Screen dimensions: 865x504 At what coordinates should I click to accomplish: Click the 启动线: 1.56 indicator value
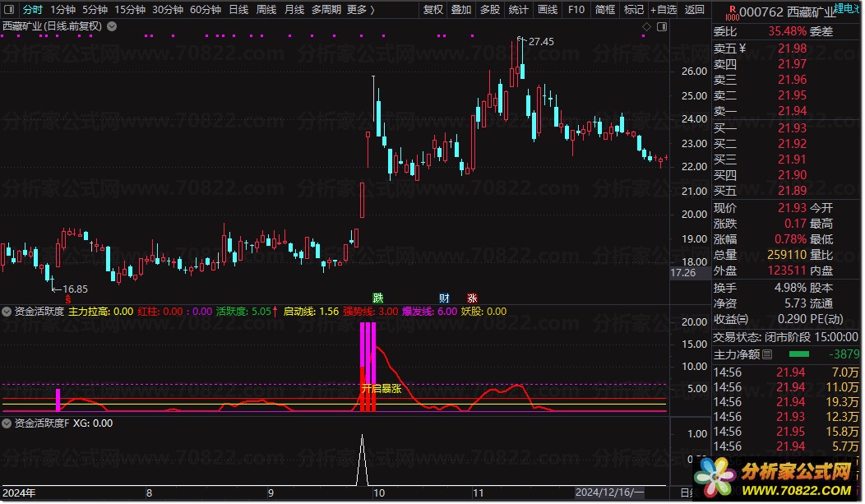click(x=311, y=312)
